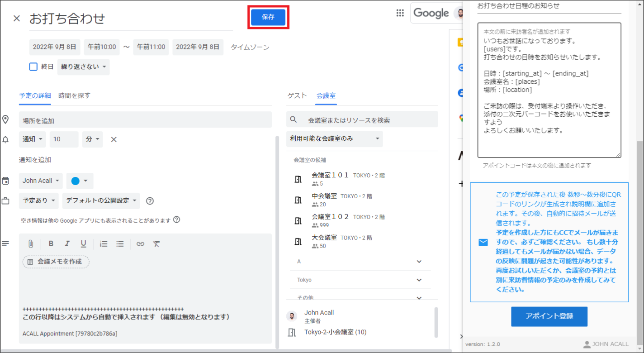Toggle underline formatting in description
Image resolution: width=644 pixels, height=353 pixels.
pyautogui.click(x=83, y=244)
